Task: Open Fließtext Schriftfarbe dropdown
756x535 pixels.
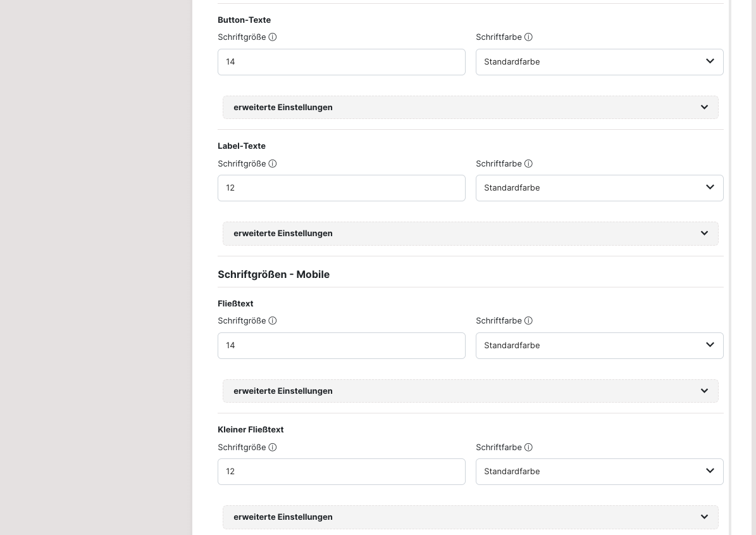Action: coord(599,346)
